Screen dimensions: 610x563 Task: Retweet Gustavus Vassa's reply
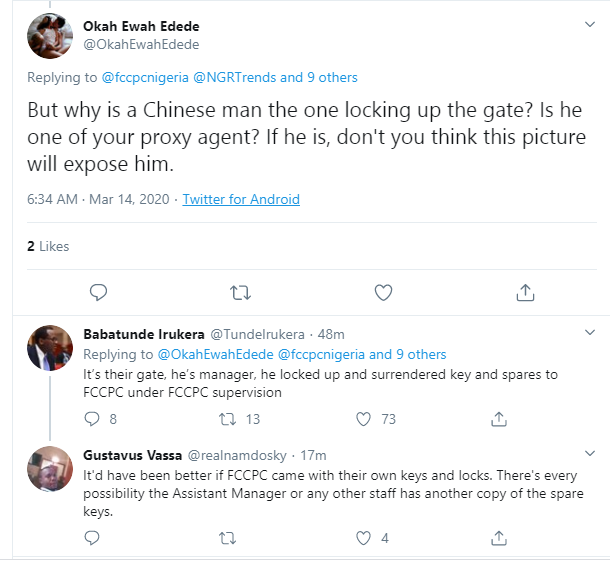(x=227, y=538)
